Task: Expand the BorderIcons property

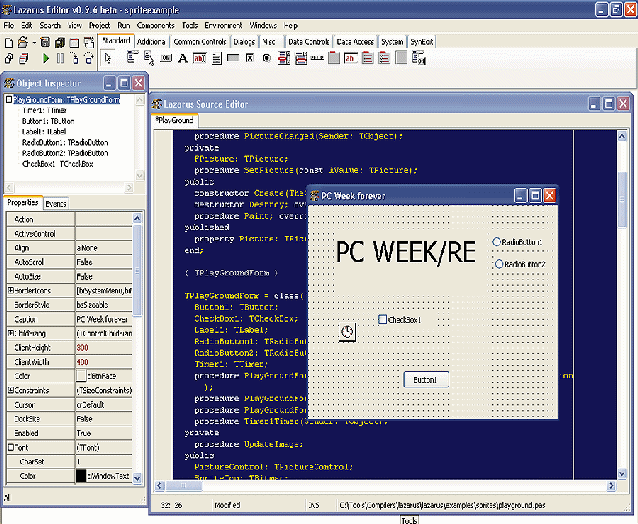Action: tap(9, 290)
